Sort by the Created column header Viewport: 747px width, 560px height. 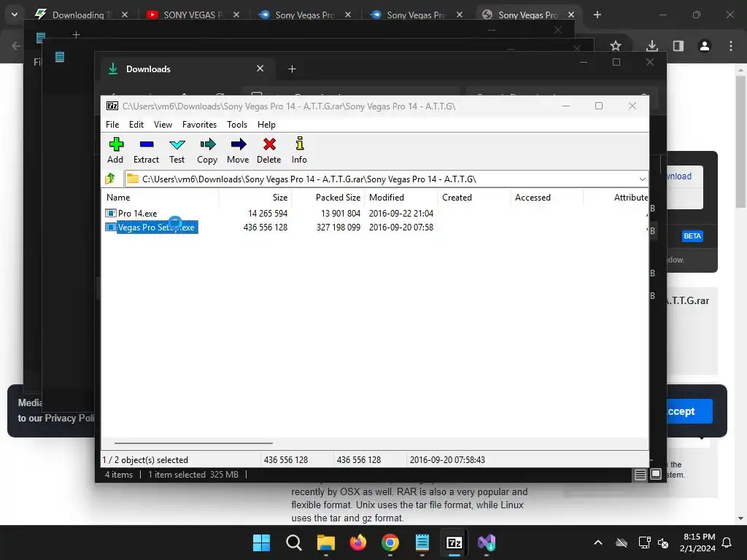coord(457,197)
